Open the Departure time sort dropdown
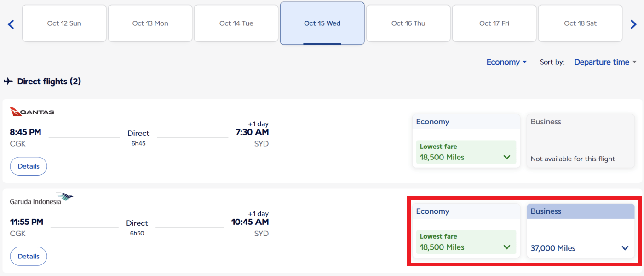The width and height of the screenshot is (644, 276). click(605, 62)
